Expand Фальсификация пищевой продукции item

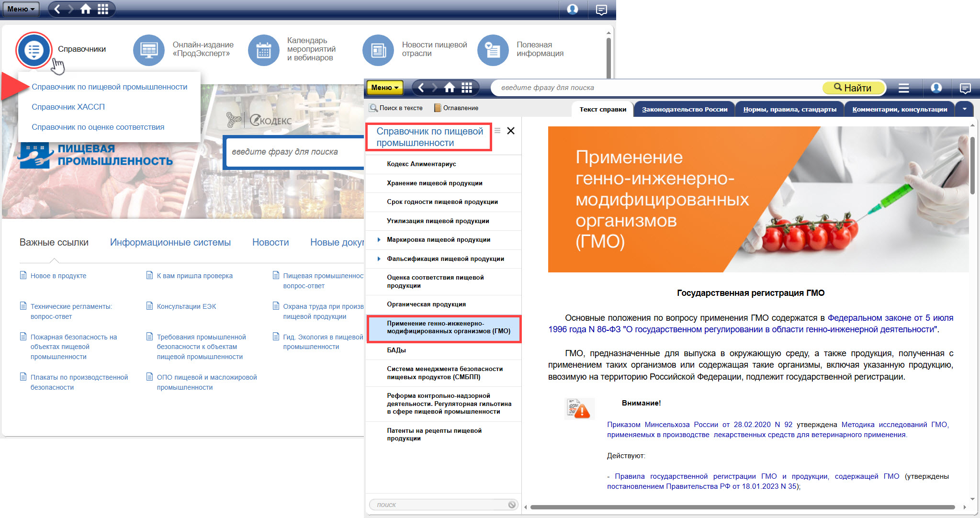click(x=379, y=259)
